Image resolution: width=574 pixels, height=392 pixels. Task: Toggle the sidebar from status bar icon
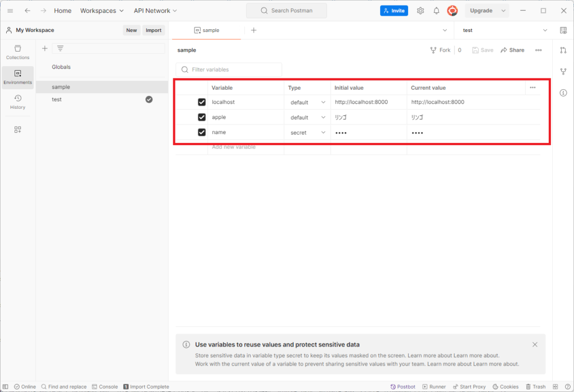pos(6,386)
